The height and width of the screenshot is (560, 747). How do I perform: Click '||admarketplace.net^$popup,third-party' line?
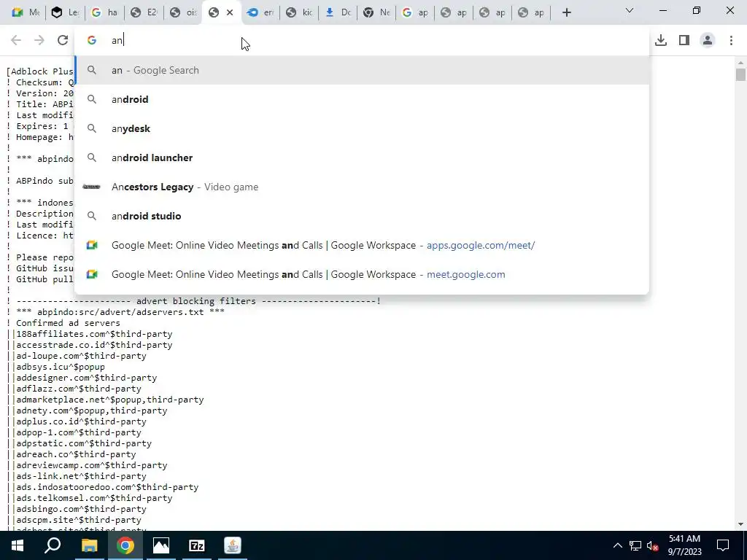coord(105,400)
